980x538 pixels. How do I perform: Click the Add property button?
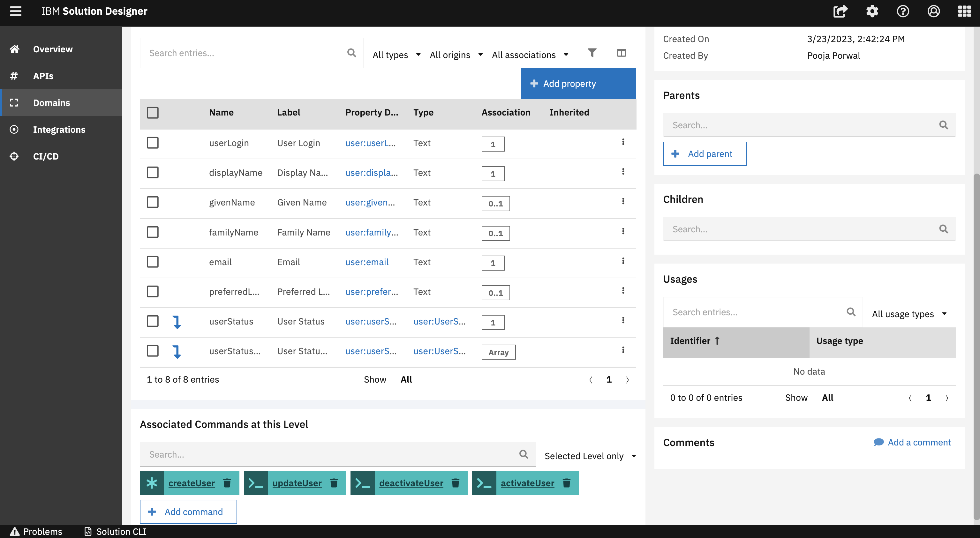578,84
